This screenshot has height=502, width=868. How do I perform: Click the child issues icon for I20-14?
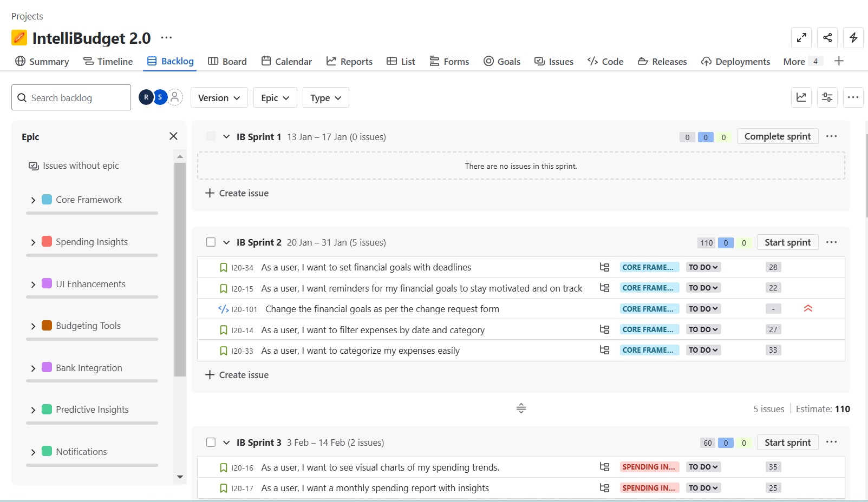pyautogui.click(x=604, y=329)
